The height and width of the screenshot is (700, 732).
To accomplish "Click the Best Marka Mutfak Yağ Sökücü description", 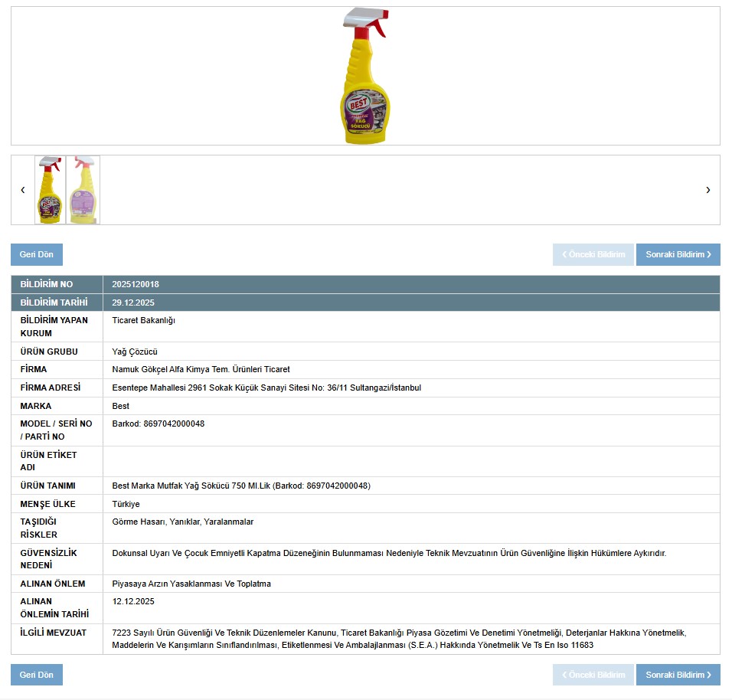I will (241, 486).
